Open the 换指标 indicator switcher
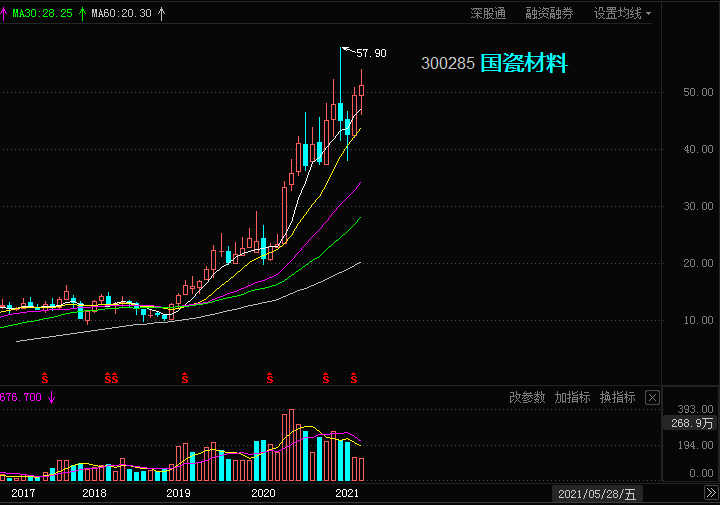Viewport: 720px width, 505px height. click(x=617, y=398)
